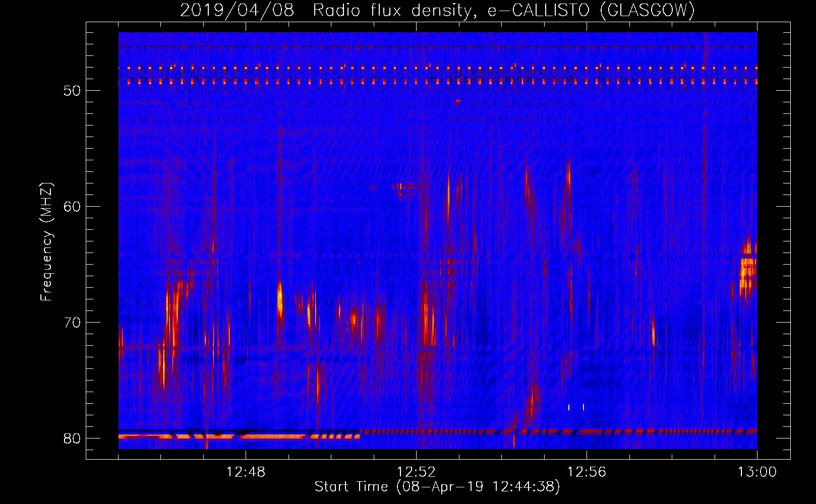This screenshot has width=816, height=504.
Task: Click the 13:00 time tick label
Action: pos(757,472)
